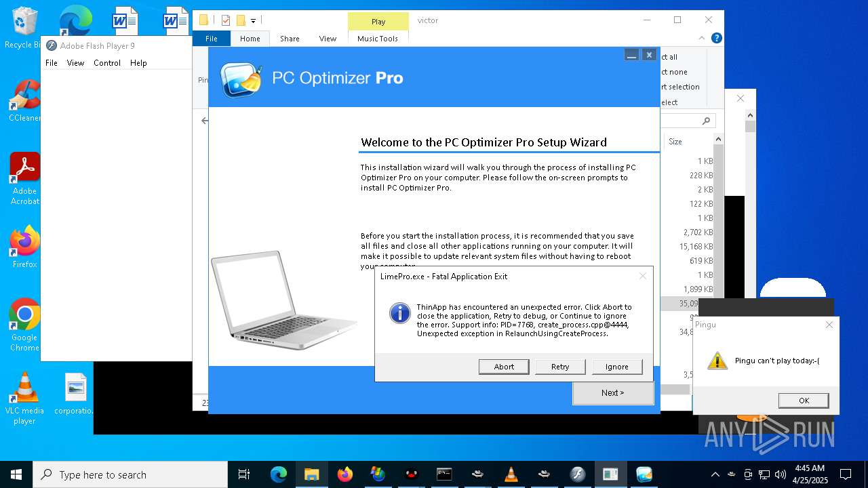This screenshot has height=488, width=868.
Task: Open View menu in Adobe Flash Player
Action: [75, 63]
